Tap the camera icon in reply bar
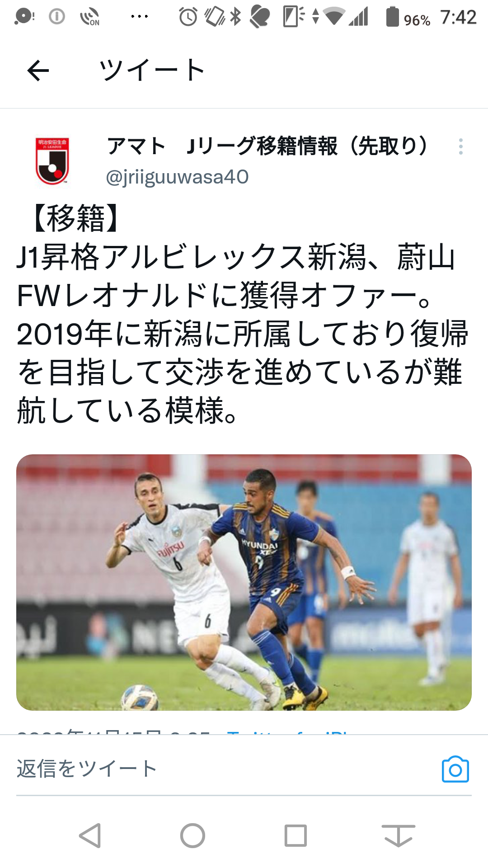The image size is (488, 868). click(x=455, y=769)
